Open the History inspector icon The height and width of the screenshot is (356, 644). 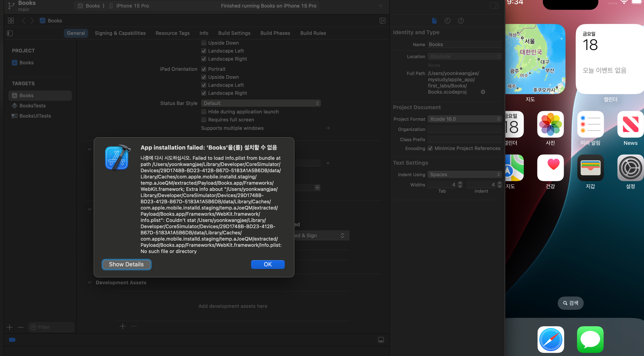(447, 20)
